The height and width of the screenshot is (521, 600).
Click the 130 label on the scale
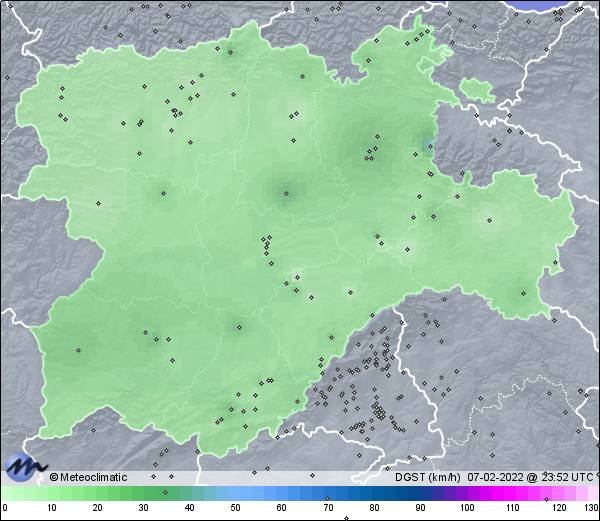tap(592, 508)
